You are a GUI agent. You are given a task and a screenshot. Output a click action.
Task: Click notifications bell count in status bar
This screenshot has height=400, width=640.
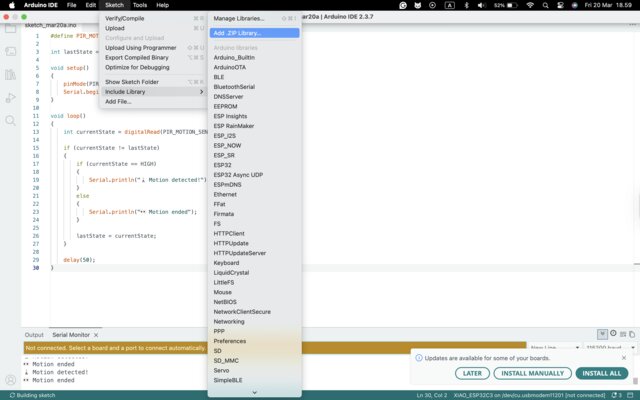616,395
